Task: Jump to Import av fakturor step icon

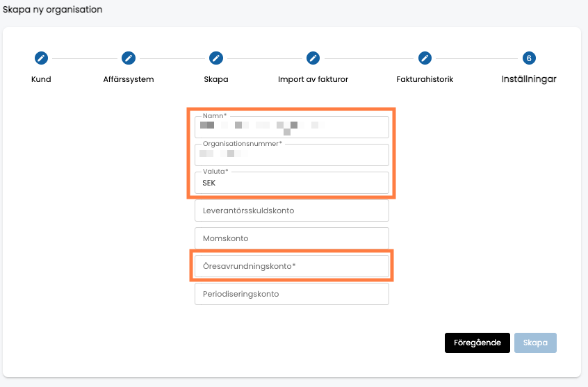Action: point(313,58)
